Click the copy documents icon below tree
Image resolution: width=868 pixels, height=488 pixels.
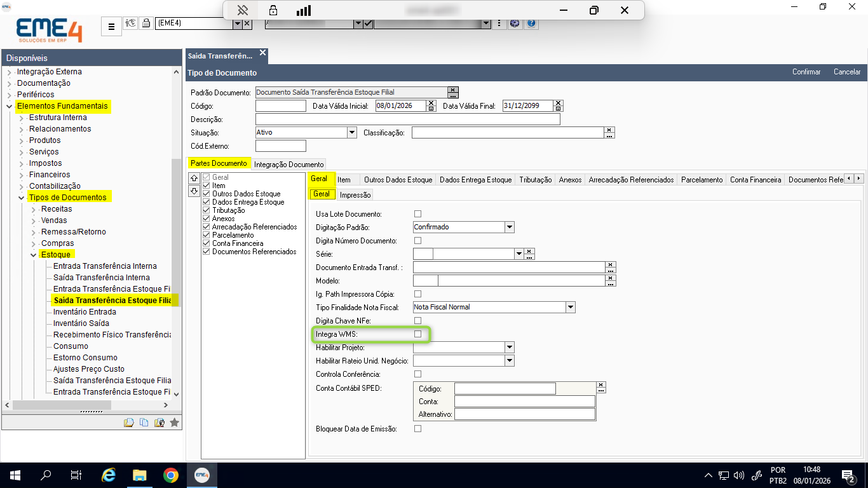pyautogui.click(x=144, y=423)
